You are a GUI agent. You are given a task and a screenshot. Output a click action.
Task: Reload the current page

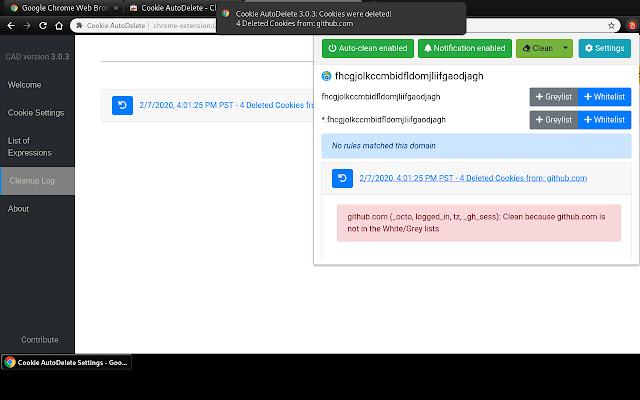(x=42, y=25)
